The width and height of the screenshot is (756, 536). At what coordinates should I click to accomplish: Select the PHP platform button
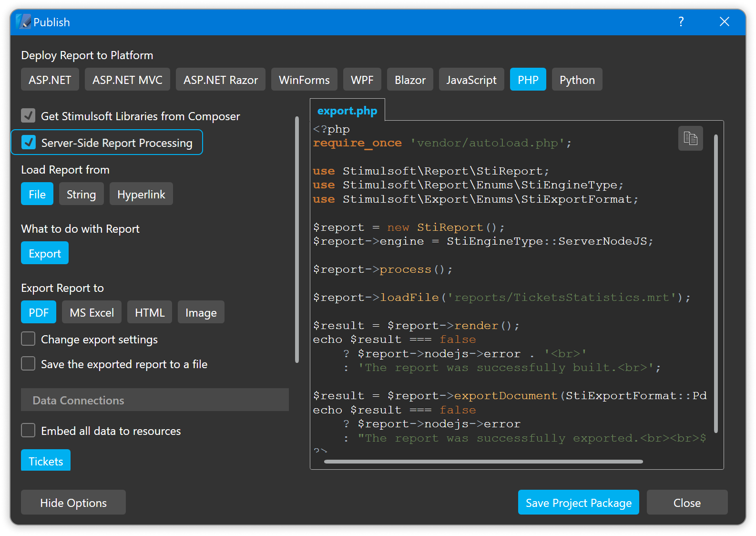[528, 80]
